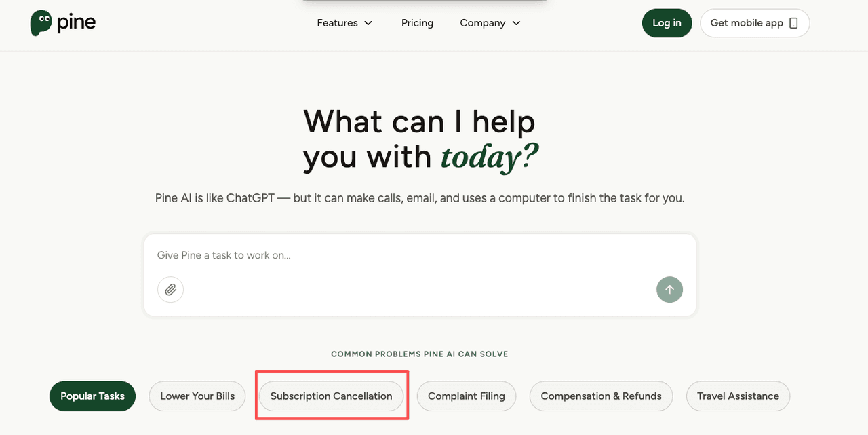
Task: Click the upward arrow submit icon
Action: [669, 289]
